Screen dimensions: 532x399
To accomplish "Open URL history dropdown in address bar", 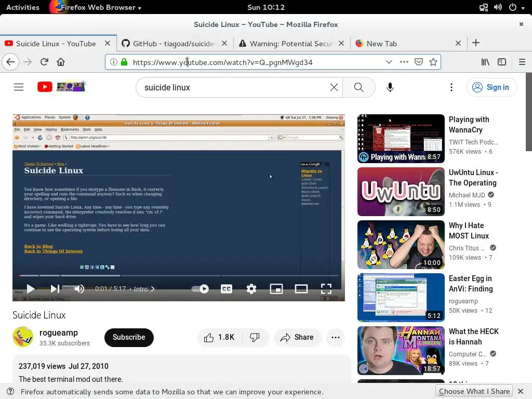I will coord(389,62).
